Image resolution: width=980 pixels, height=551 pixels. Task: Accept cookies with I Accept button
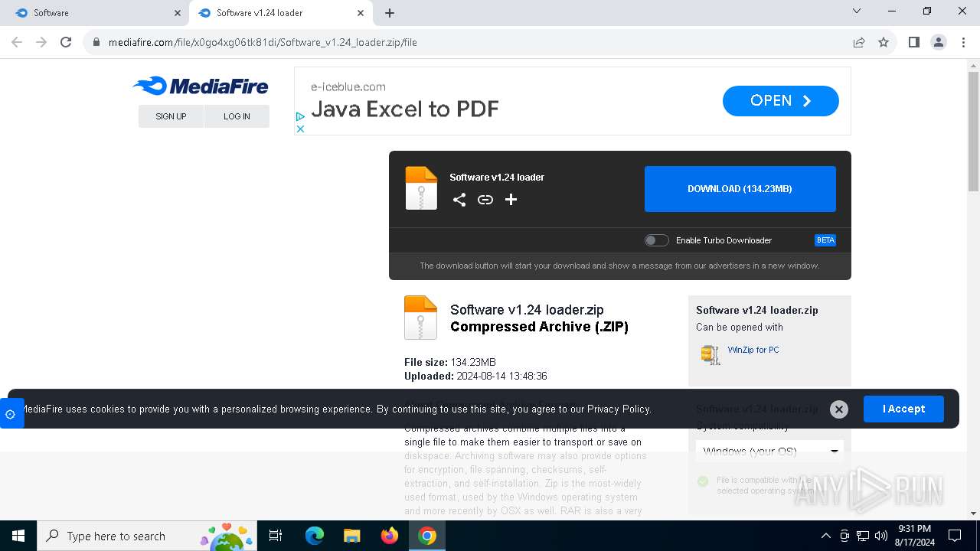[x=903, y=409]
